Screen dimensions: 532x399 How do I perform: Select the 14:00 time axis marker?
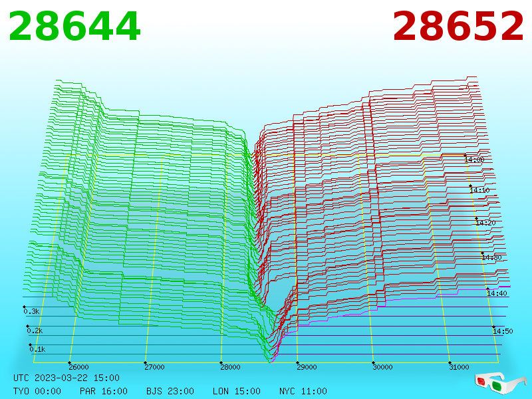click(x=474, y=160)
